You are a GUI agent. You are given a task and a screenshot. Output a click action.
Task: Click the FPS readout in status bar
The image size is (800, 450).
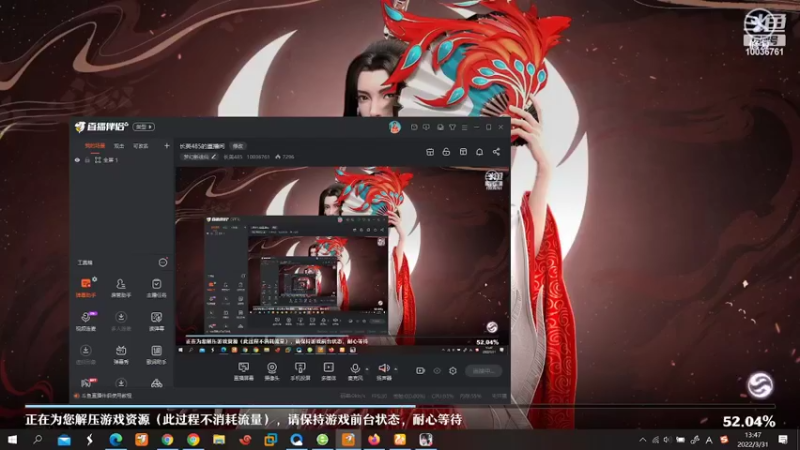(379, 396)
